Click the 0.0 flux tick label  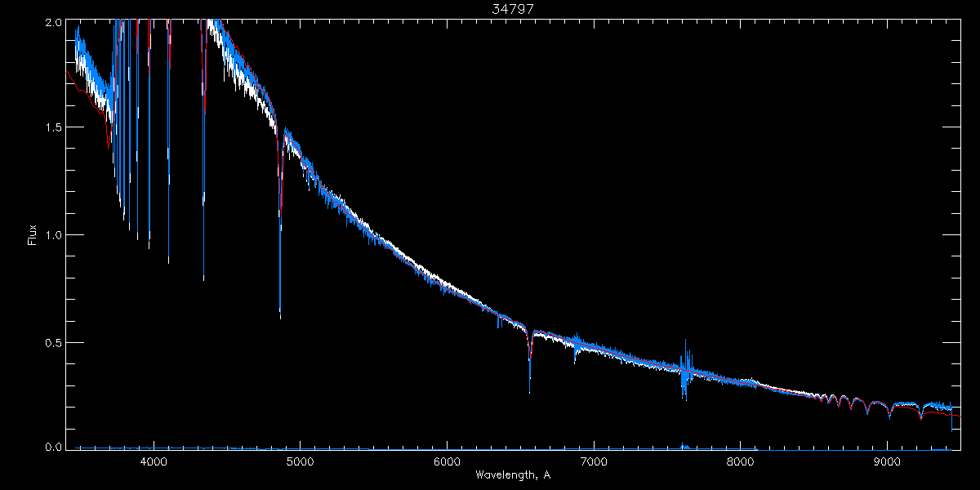tap(52, 447)
